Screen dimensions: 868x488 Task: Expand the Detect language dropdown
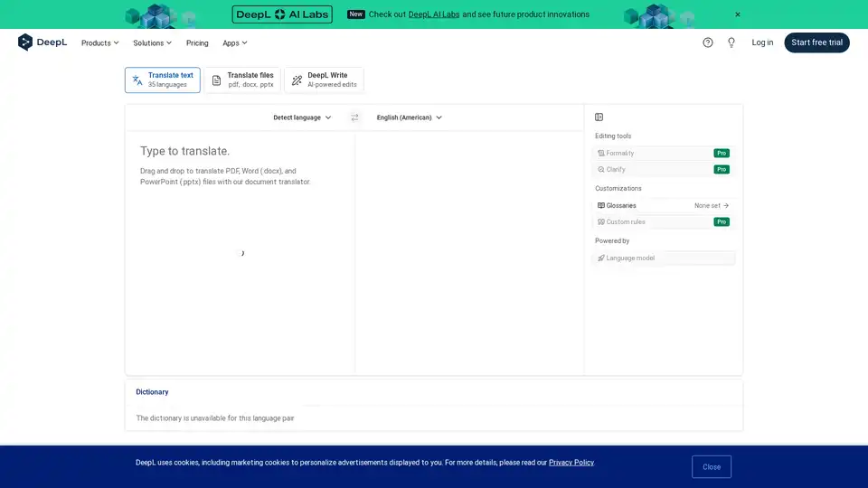click(x=302, y=117)
